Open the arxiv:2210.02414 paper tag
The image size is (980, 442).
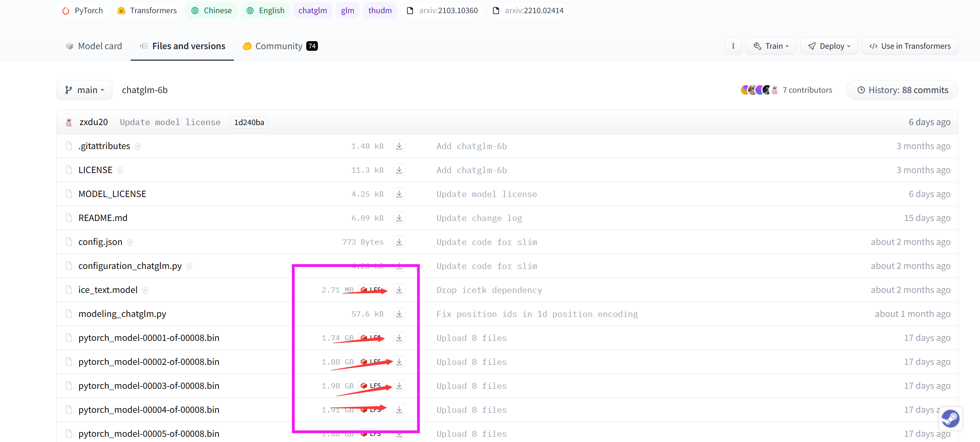(528, 10)
